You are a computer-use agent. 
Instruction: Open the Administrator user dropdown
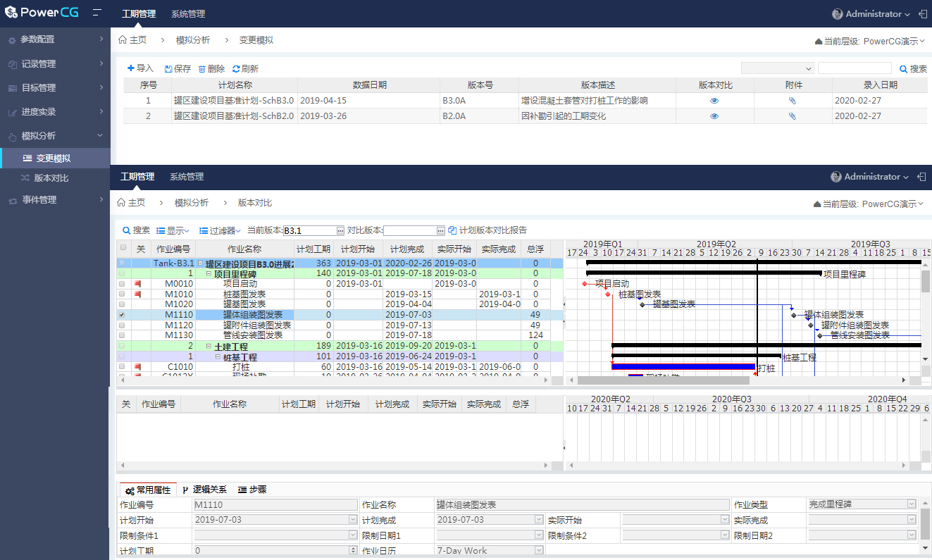pos(871,14)
